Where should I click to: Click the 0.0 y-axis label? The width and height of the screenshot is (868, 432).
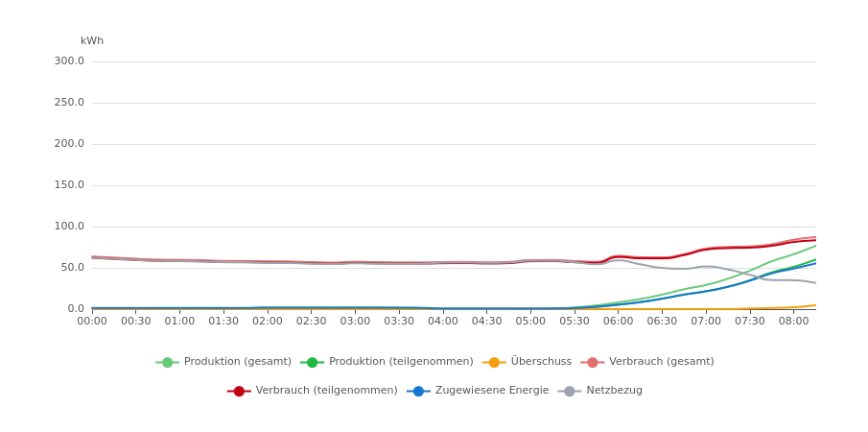(76, 309)
